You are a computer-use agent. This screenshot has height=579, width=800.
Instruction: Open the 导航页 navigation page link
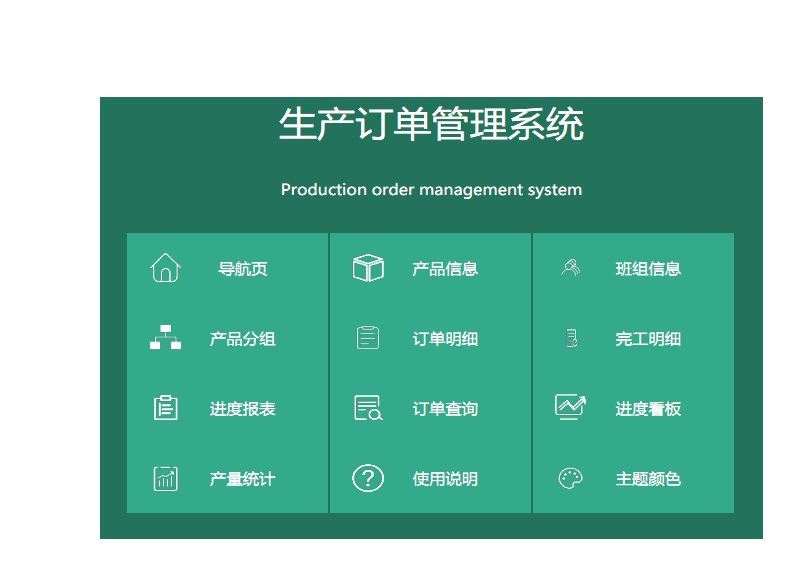(x=242, y=269)
